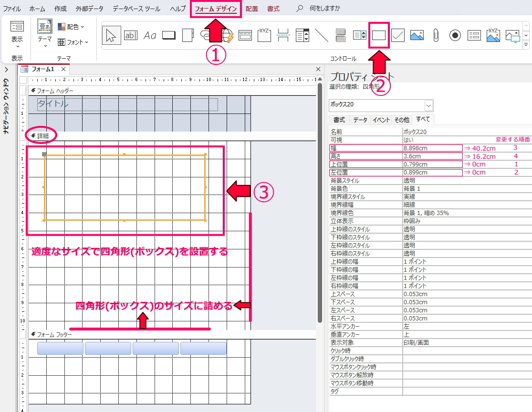Select the Check Box control tool

pyautogui.click(x=398, y=35)
